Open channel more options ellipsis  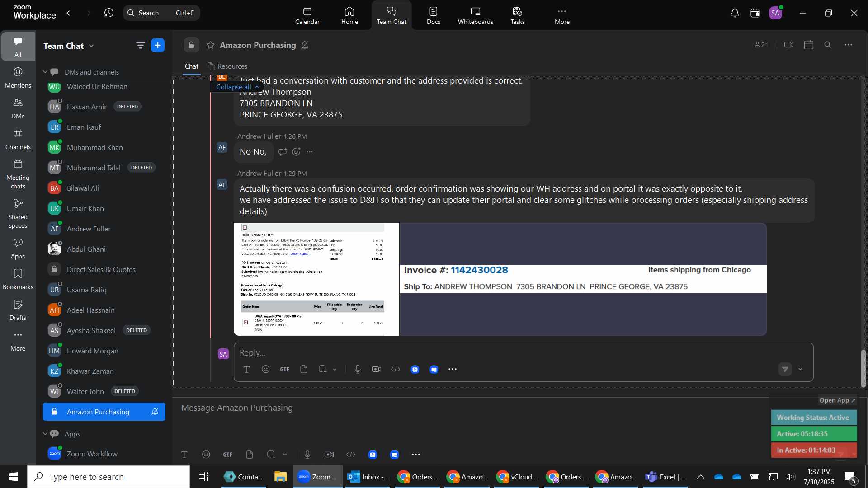click(849, 45)
